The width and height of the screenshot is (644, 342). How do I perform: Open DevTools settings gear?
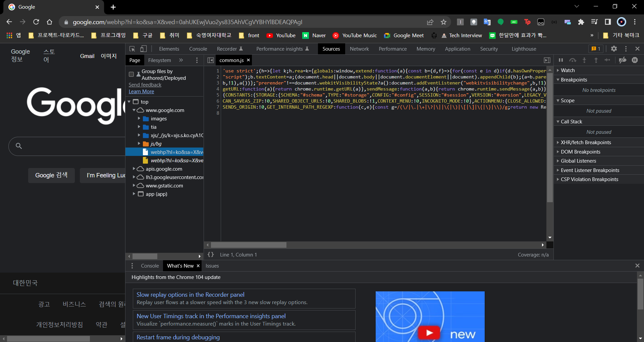coord(614,49)
